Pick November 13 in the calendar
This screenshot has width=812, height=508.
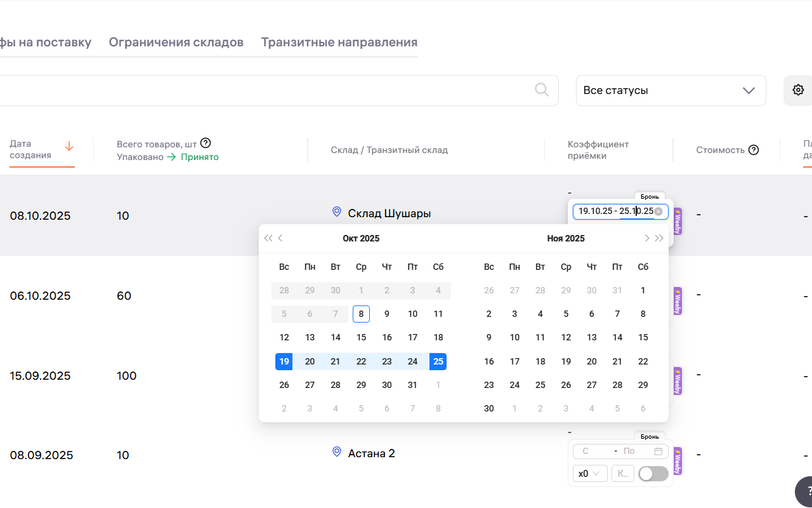[591, 337]
